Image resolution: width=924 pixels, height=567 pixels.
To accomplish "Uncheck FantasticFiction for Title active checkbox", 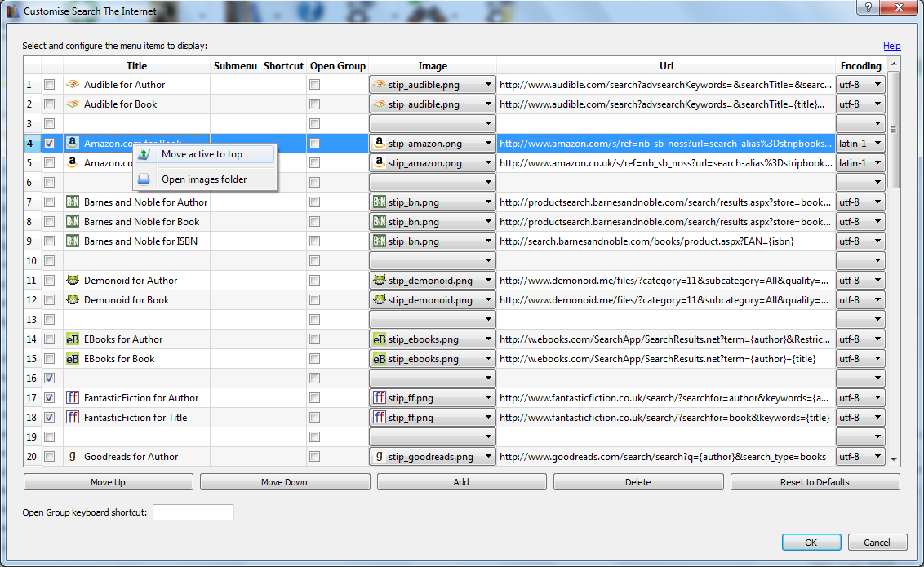I will pos(50,418).
